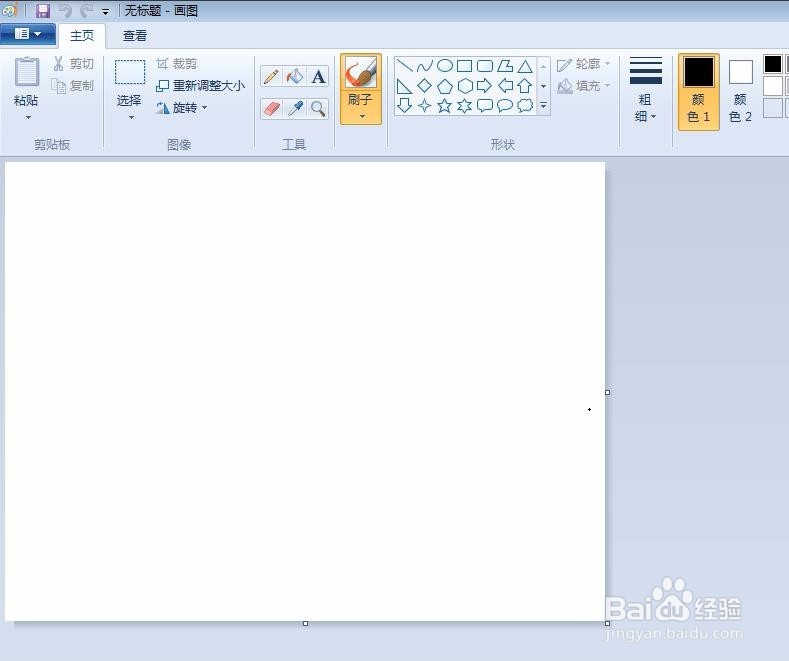Viewport: 789px width, 661px height.
Task: Open the Size (粗细) line thickness dropdown
Action: pos(646,91)
